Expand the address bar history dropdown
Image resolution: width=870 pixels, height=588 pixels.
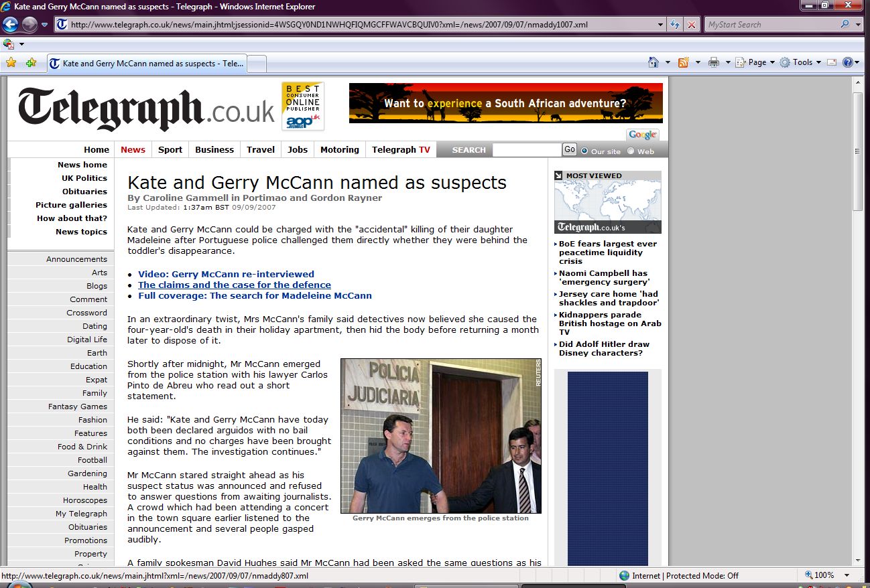click(661, 25)
